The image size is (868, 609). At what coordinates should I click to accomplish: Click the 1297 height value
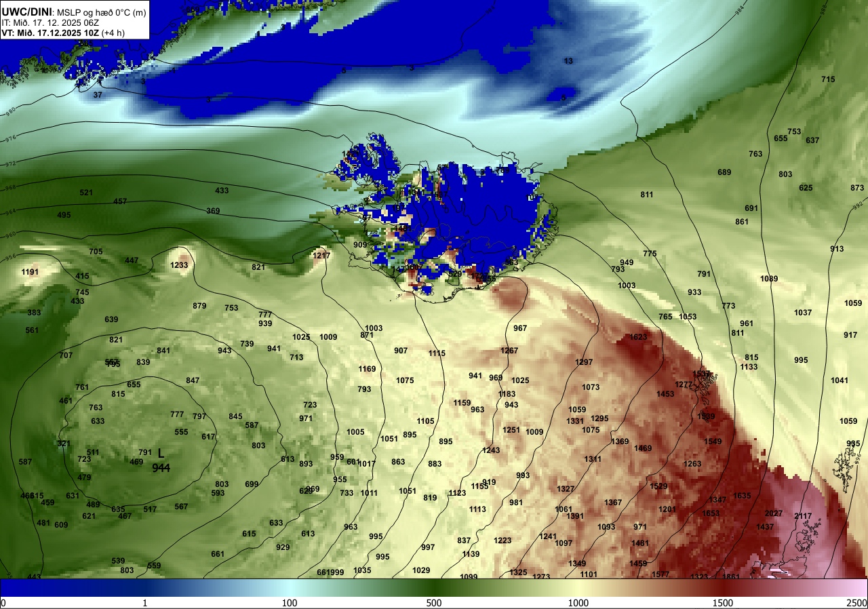pyautogui.click(x=584, y=362)
